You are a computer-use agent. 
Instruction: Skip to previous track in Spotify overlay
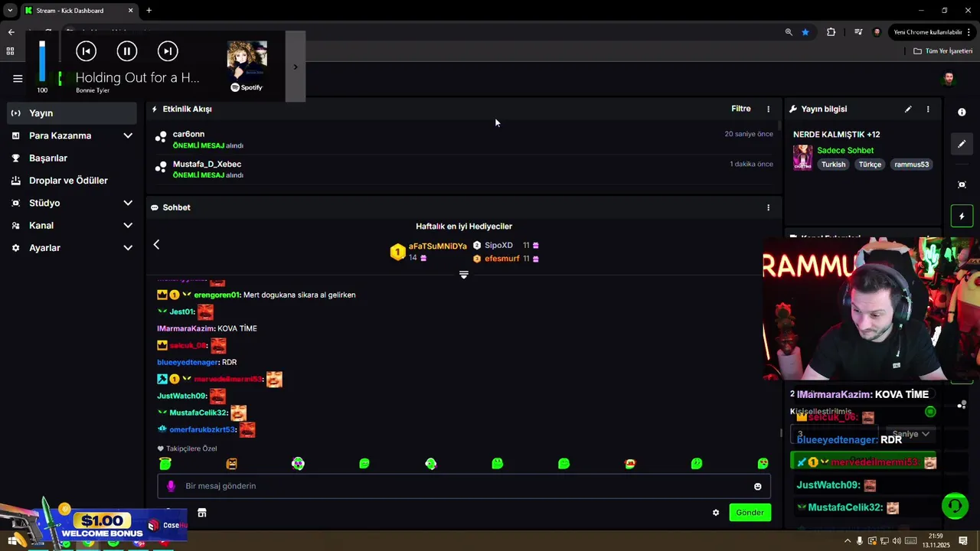tap(86, 51)
